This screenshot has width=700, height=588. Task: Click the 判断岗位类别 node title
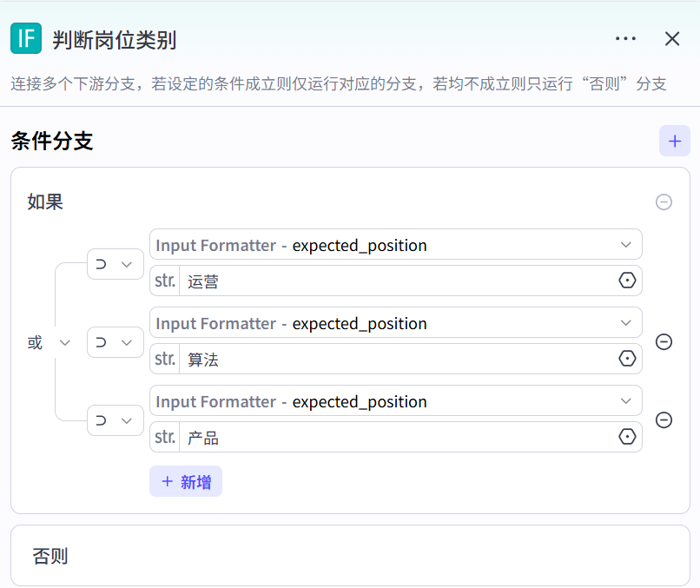[x=115, y=39]
